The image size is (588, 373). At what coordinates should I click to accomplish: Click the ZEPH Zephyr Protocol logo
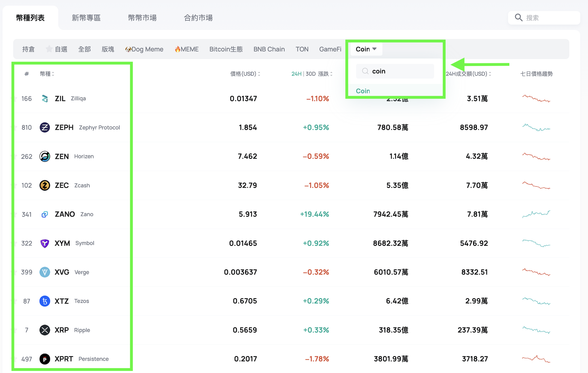click(x=45, y=127)
